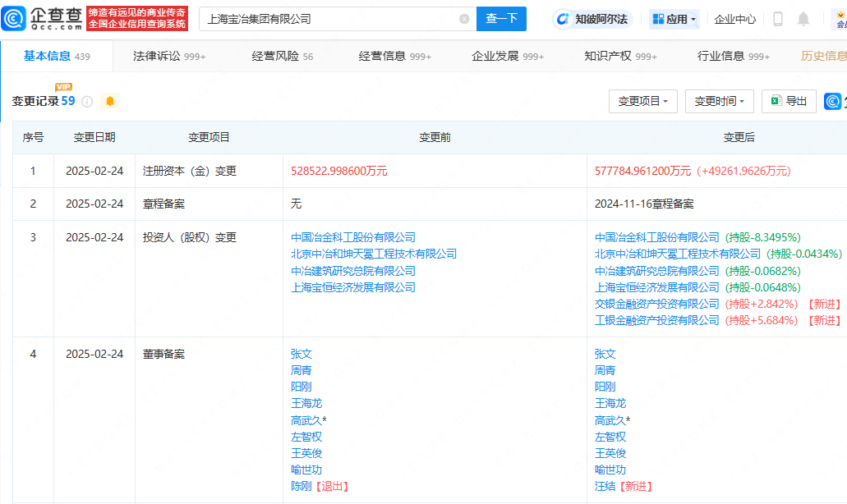The height and width of the screenshot is (504, 847).
Task: Switch to the 企业发展 tab
Action: click(508, 56)
